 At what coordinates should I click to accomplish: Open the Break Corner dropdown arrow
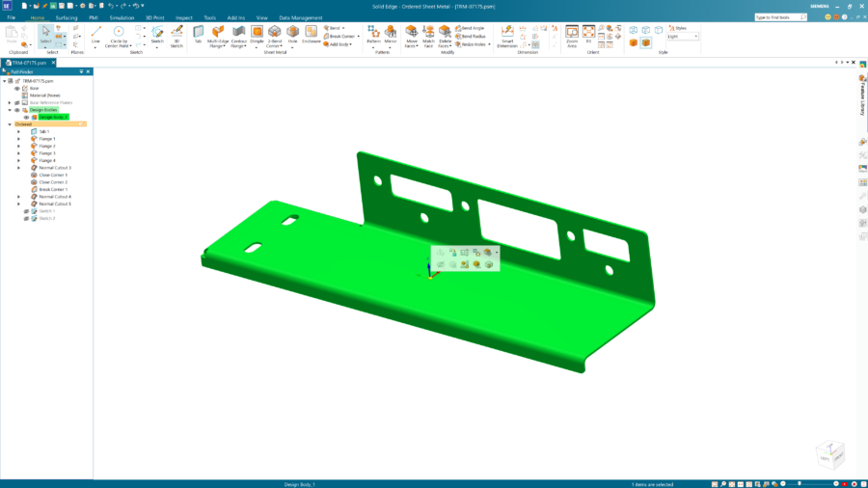click(358, 36)
